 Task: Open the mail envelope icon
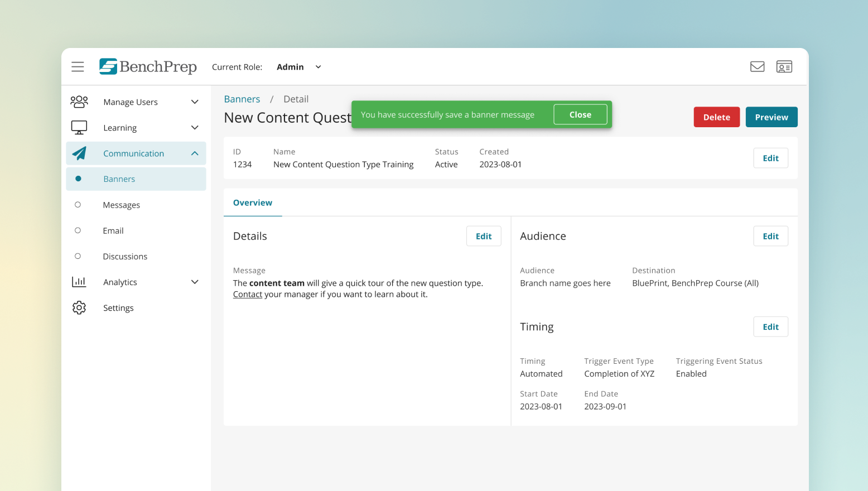757,67
